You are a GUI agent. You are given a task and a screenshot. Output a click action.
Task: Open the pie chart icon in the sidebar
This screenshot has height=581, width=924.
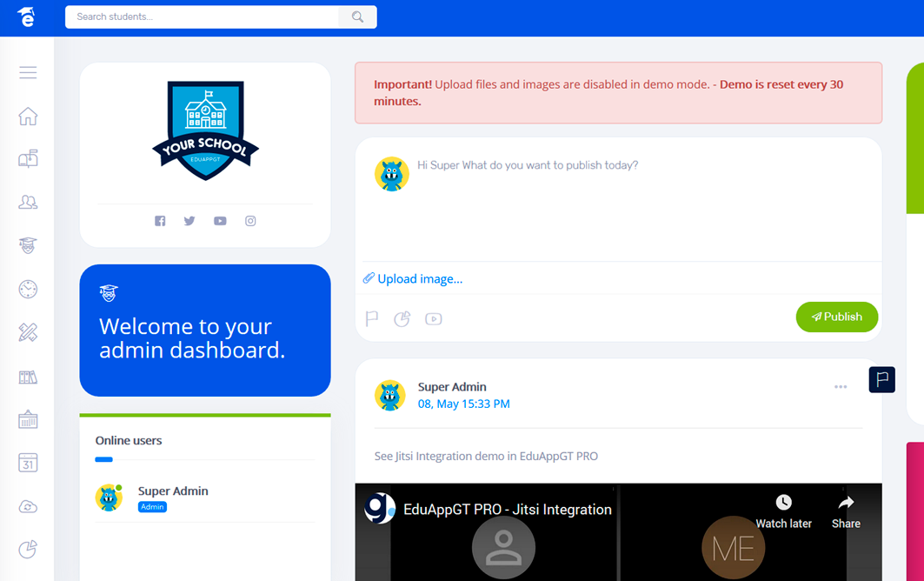(x=28, y=550)
